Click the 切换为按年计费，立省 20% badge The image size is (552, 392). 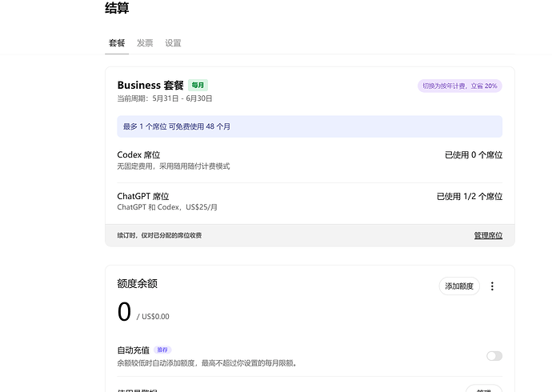pyautogui.click(x=460, y=86)
